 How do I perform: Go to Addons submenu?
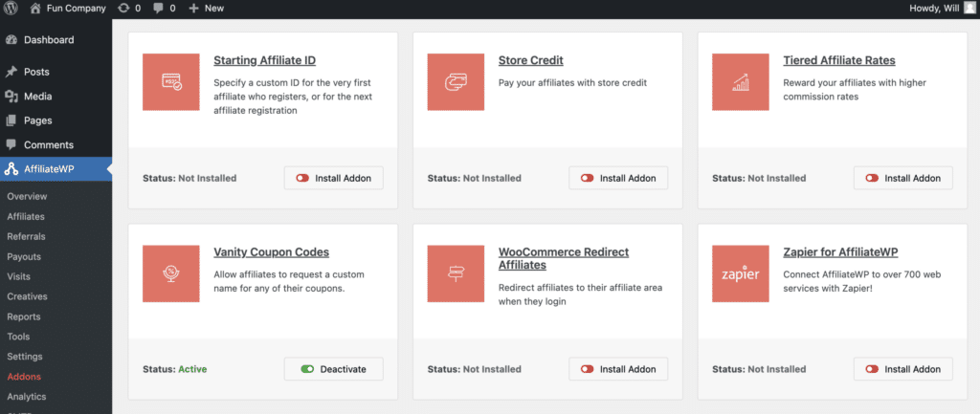pos(24,377)
